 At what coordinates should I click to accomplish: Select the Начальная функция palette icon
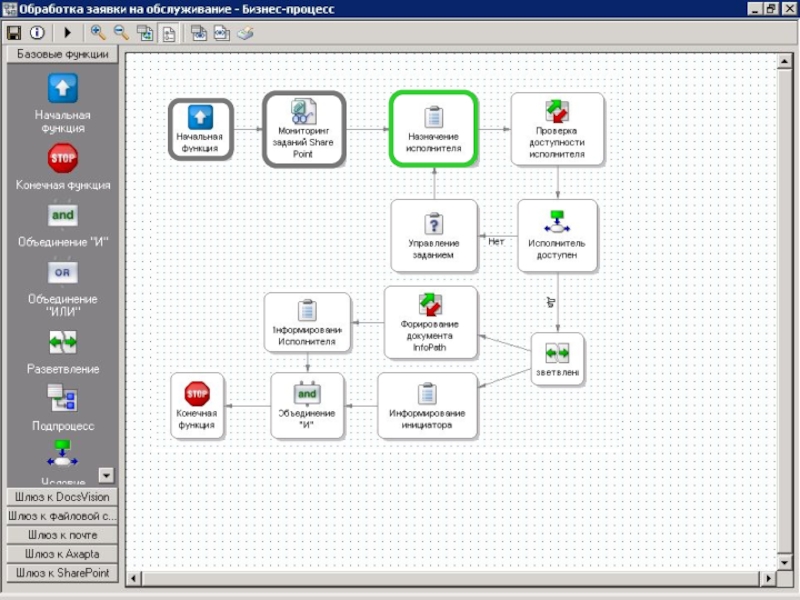coord(63,88)
